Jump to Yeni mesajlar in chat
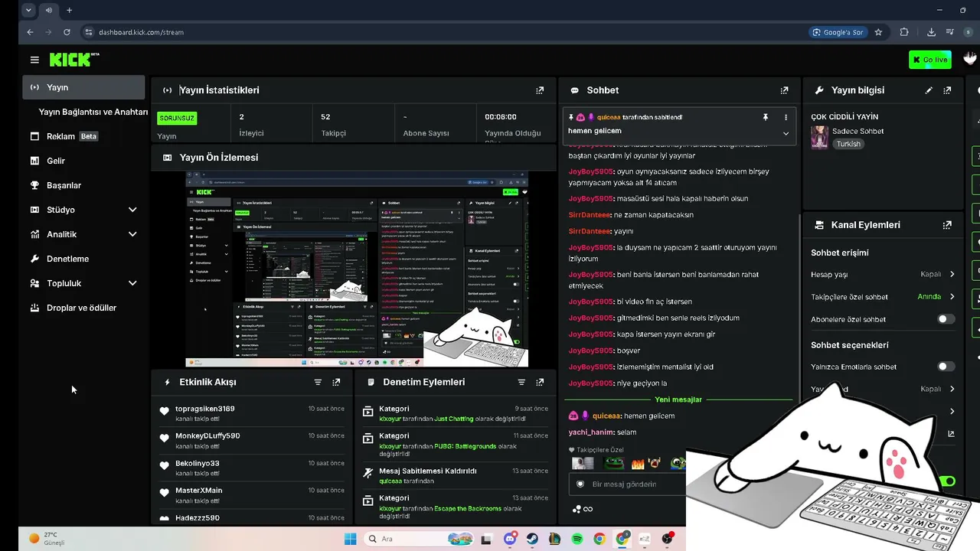The image size is (980, 551). pos(678,399)
